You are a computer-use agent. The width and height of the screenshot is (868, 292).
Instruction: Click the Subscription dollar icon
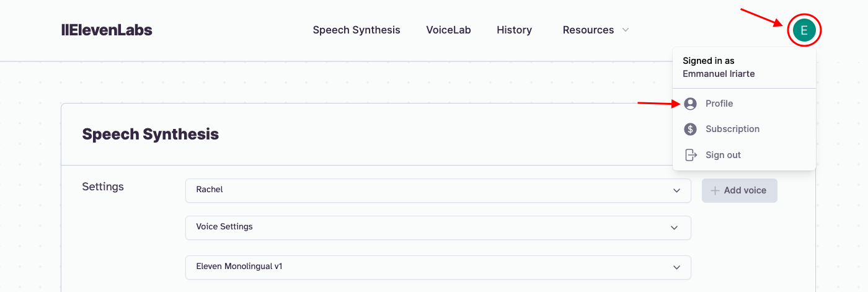tap(690, 129)
